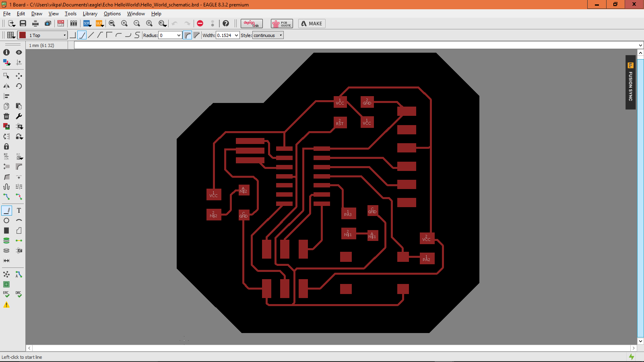Image resolution: width=644 pixels, height=362 pixels.
Task: Select the Paste tool icon
Action: coord(19,106)
